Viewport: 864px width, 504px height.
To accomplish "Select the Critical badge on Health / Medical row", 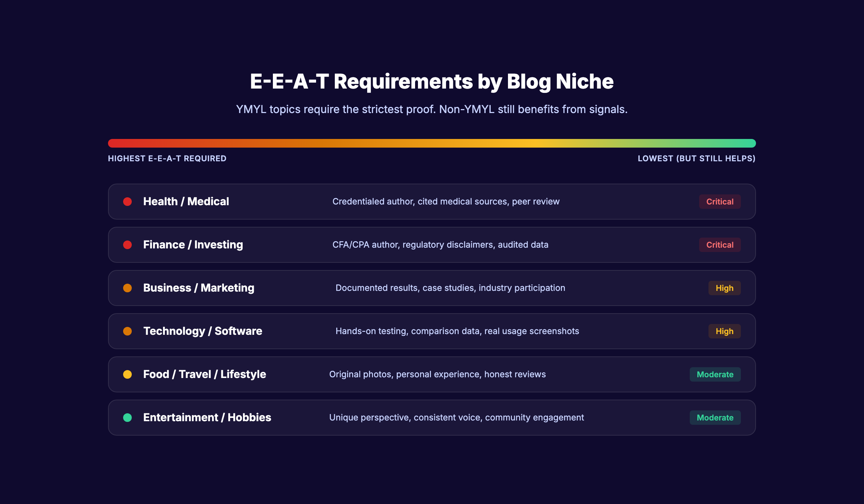I will point(719,202).
